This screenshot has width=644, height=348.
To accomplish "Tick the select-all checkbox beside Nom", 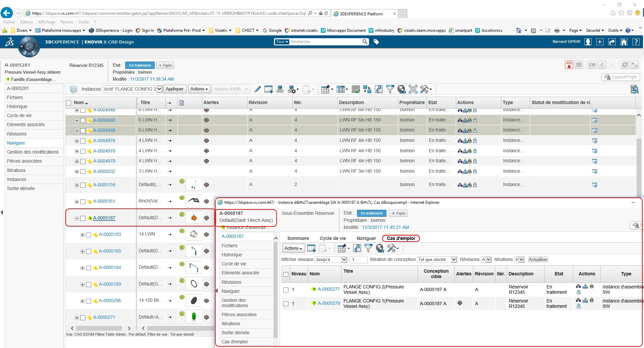I will pos(69,103).
